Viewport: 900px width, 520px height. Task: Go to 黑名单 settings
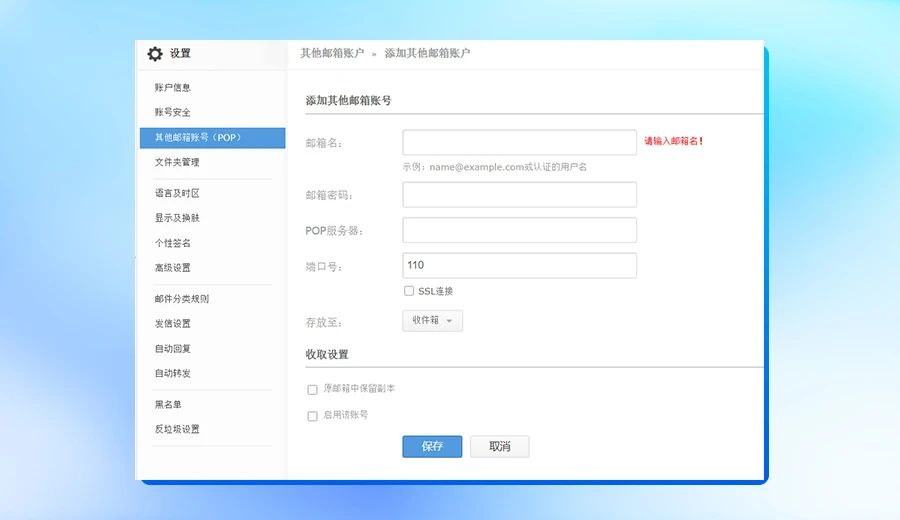168,405
